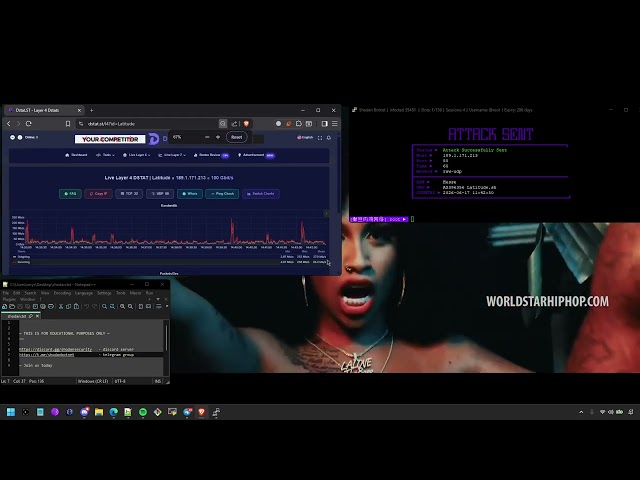The image size is (640, 480).
Task: Click the bandwidth chart on dstat page
Action: [169, 229]
